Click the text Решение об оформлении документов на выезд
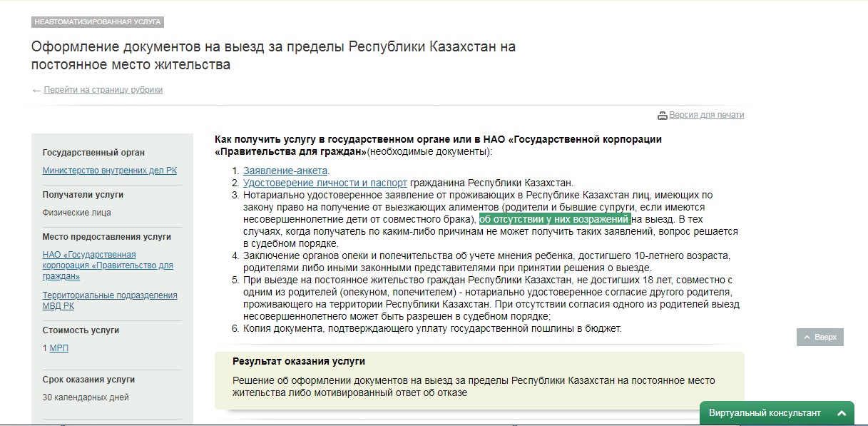The image size is (868, 426). pyautogui.click(x=474, y=387)
